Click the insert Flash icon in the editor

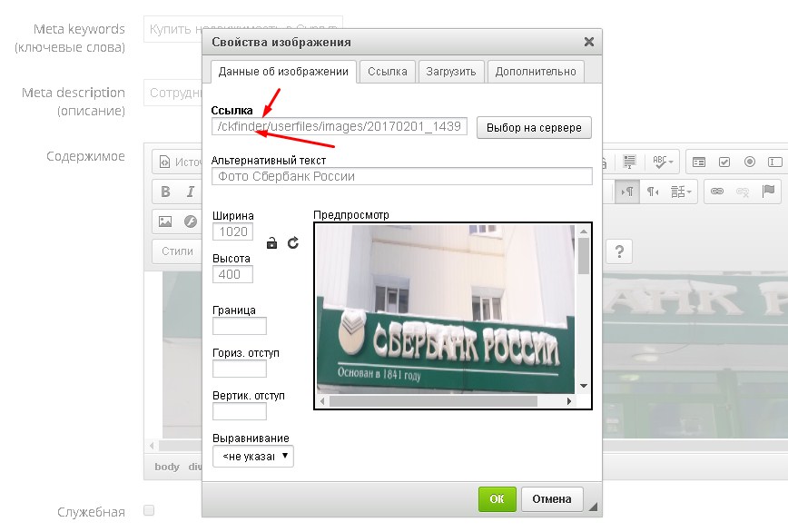click(x=191, y=221)
